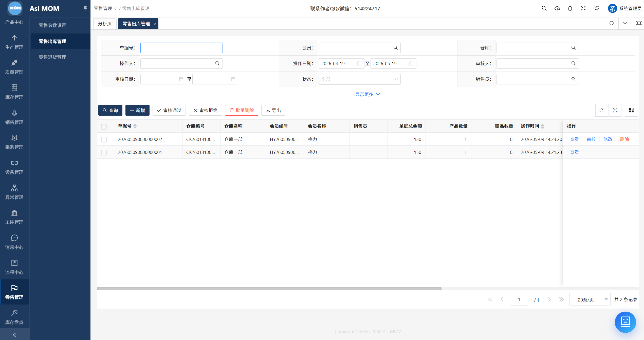Open 工装管理 in the sidebar
The width and height of the screenshot is (644, 340).
pos(14,217)
